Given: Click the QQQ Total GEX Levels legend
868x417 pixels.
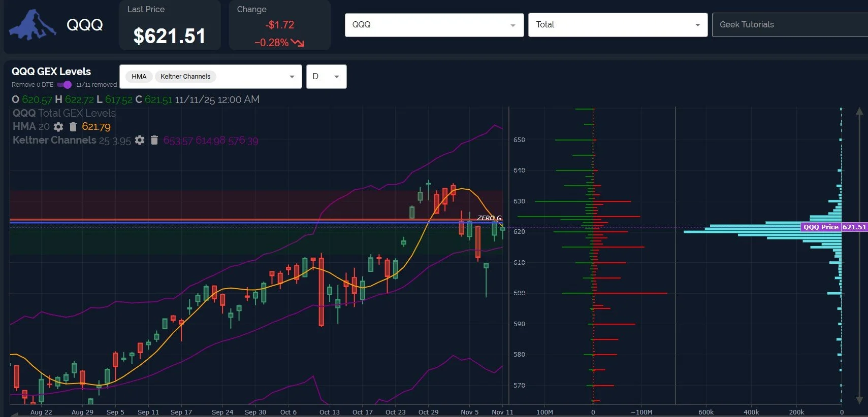Looking at the screenshot, I should tap(64, 113).
